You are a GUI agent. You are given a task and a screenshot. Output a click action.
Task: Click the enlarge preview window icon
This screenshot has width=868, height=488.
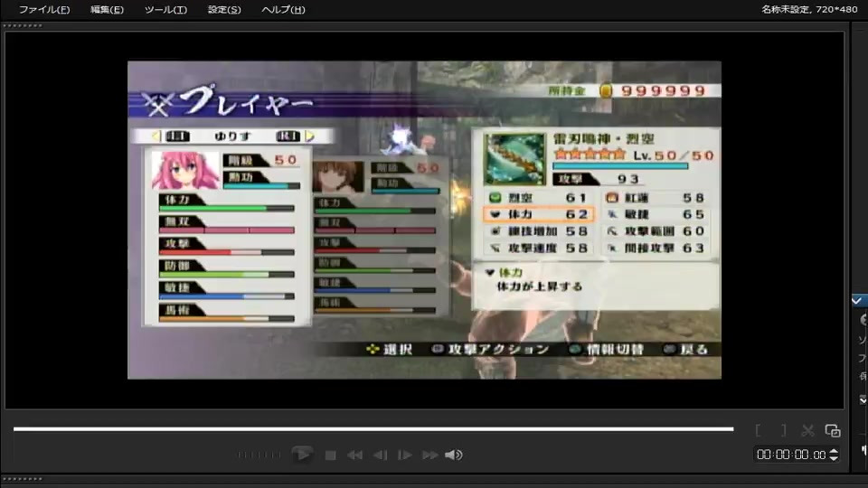[833, 430]
